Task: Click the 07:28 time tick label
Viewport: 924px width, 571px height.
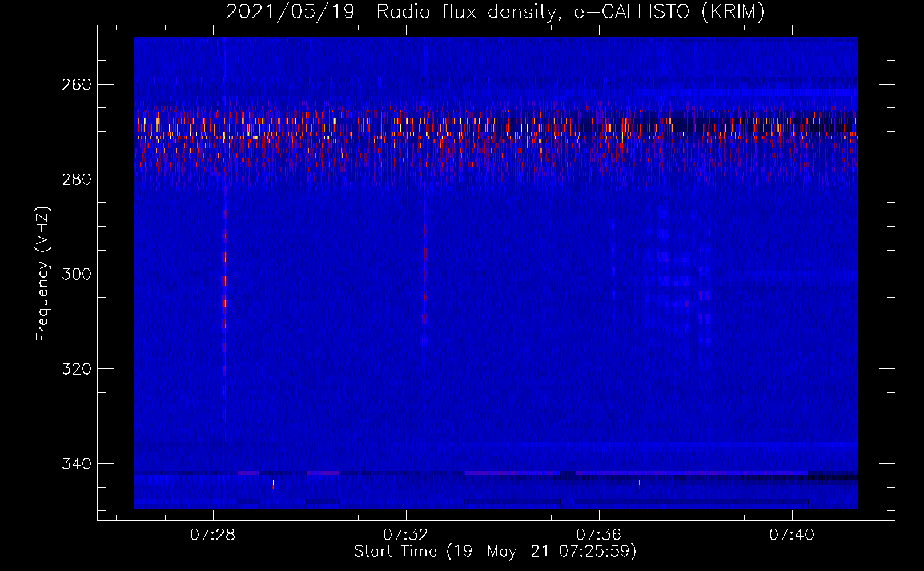Action: (213, 535)
